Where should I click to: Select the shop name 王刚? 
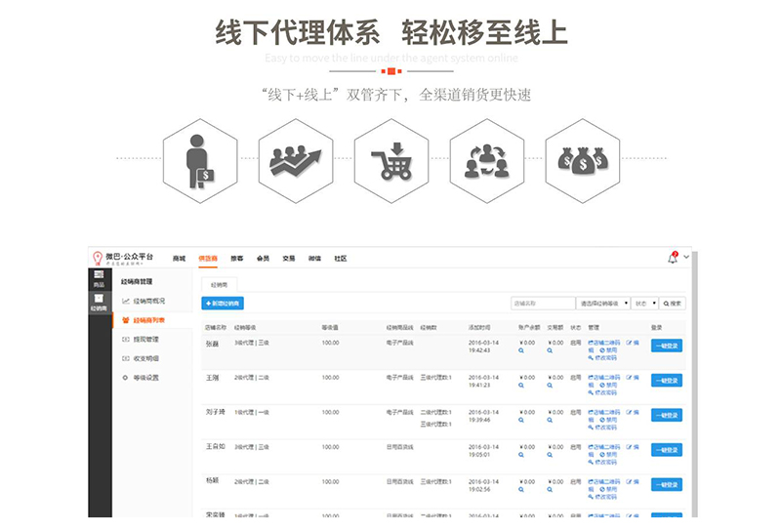212,378
